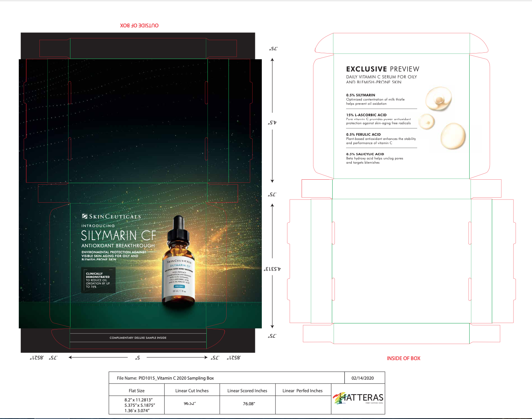Click the 'Linear Cut Inches' column header
The height and width of the screenshot is (419, 532).
[x=192, y=391]
